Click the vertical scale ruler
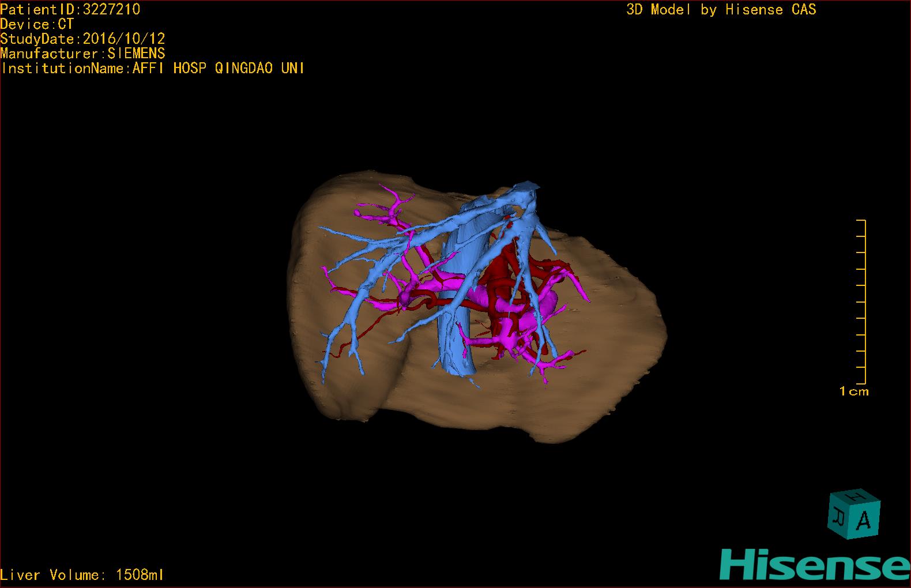The width and height of the screenshot is (911, 588). 861,301
